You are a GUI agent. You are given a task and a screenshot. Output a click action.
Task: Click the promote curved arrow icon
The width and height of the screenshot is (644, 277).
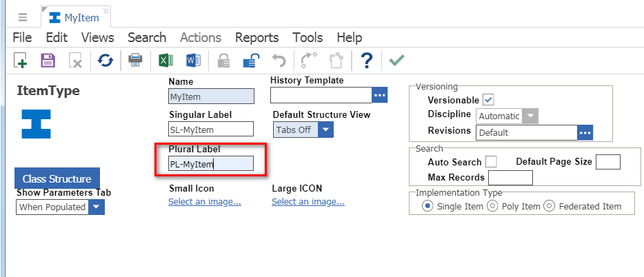[310, 61]
